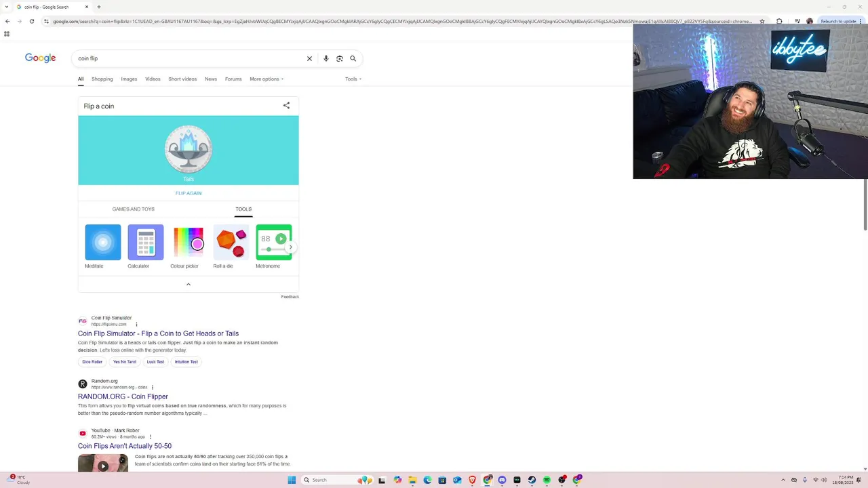Viewport: 868px width, 488px height.
Task: Expand the More options dropdown
Action: [267, 79]
